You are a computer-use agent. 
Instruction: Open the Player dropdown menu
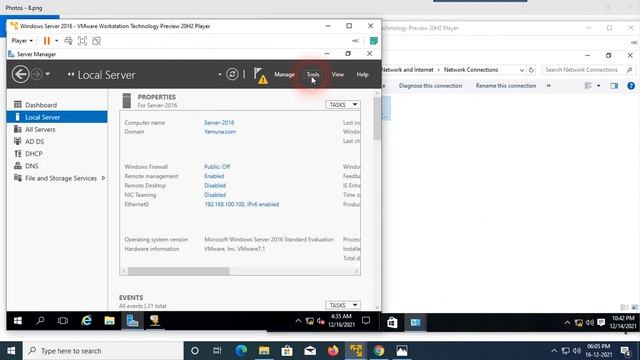(22, 41)
